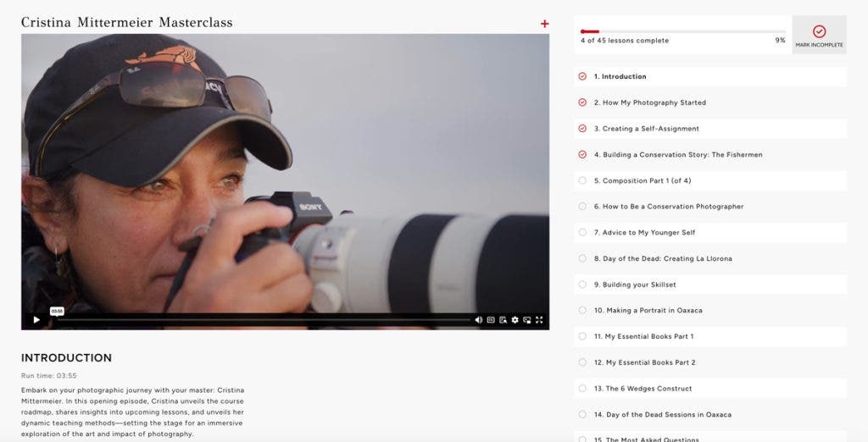This screenshot has height=442, width=868.
Task: Click the course completion progress bar
Action: [682, 31]
